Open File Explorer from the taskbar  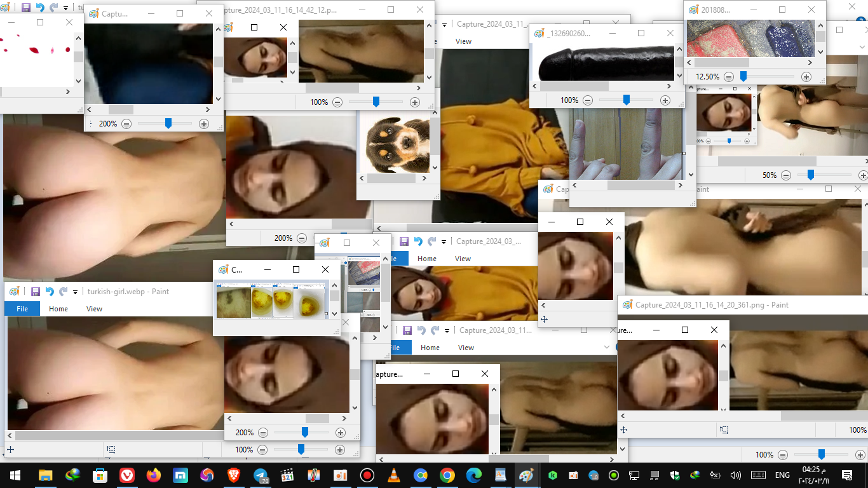coord(46,475)
